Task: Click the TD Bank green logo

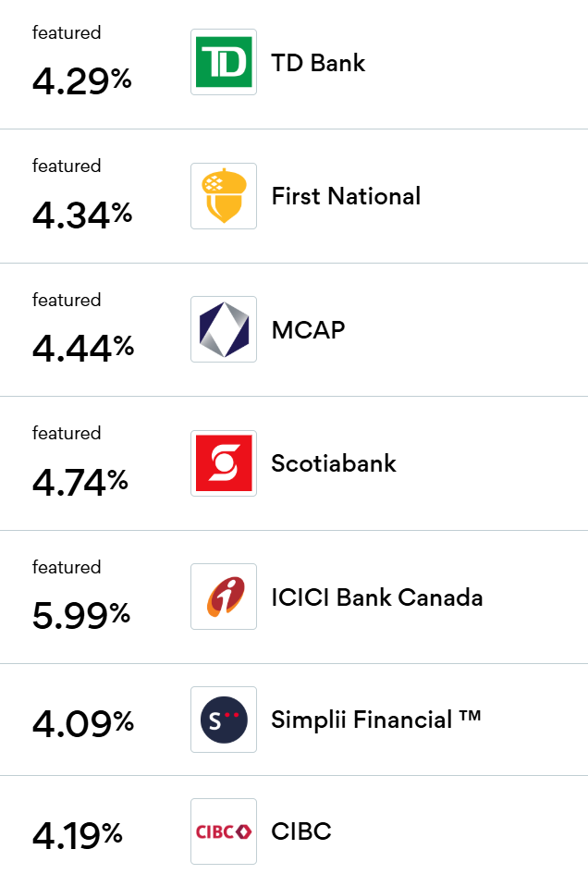Action: pos(224,62)
